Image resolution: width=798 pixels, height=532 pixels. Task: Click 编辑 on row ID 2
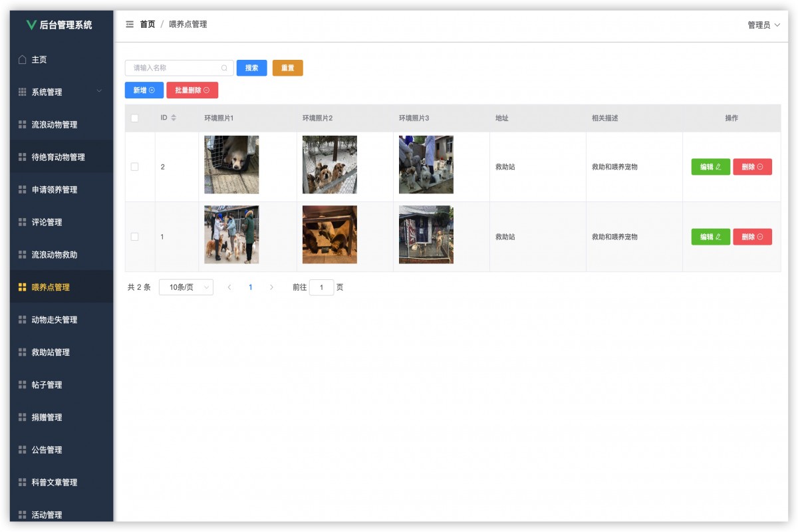coord(710,167)
